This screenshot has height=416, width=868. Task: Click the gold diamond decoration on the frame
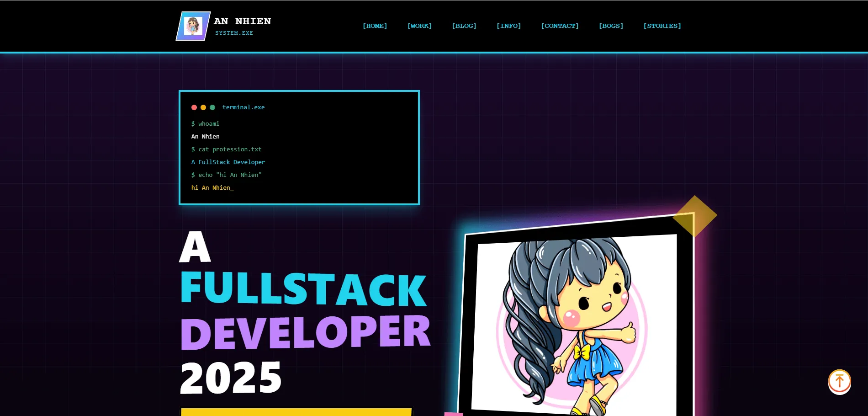(695, 216)
